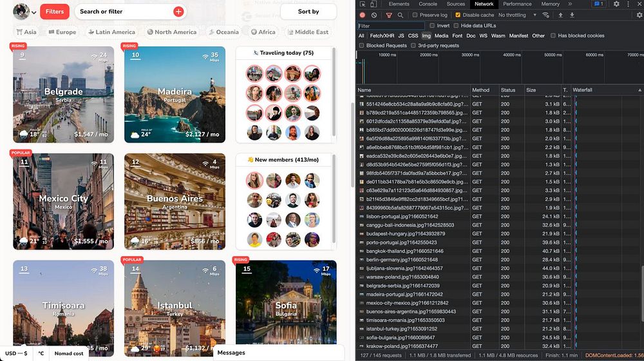Click the import HAR file upload icon
644x361 pixels.
[x=560, y=15]
